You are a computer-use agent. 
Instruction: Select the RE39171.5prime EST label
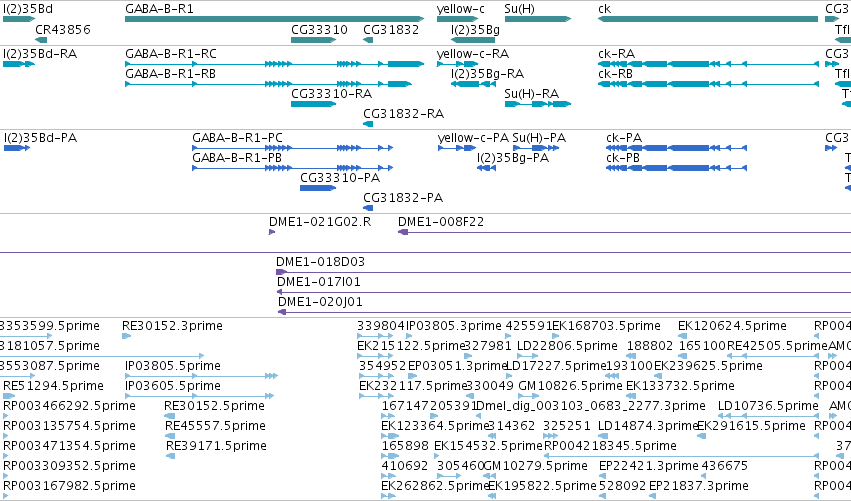click(x=216, y=446)
